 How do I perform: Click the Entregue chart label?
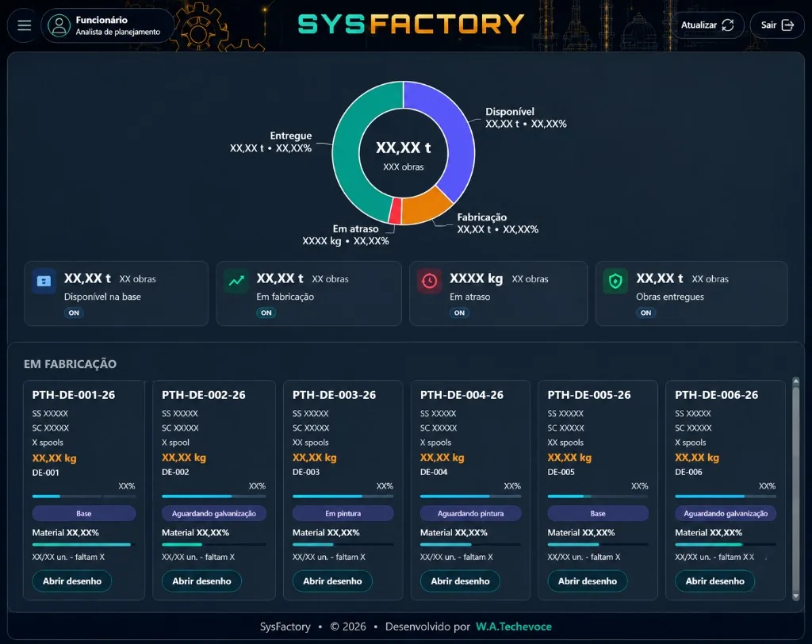(x=290, y=136)
